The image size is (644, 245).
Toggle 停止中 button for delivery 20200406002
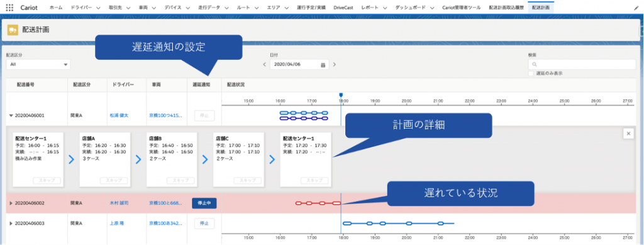click(x=204, y=203)
